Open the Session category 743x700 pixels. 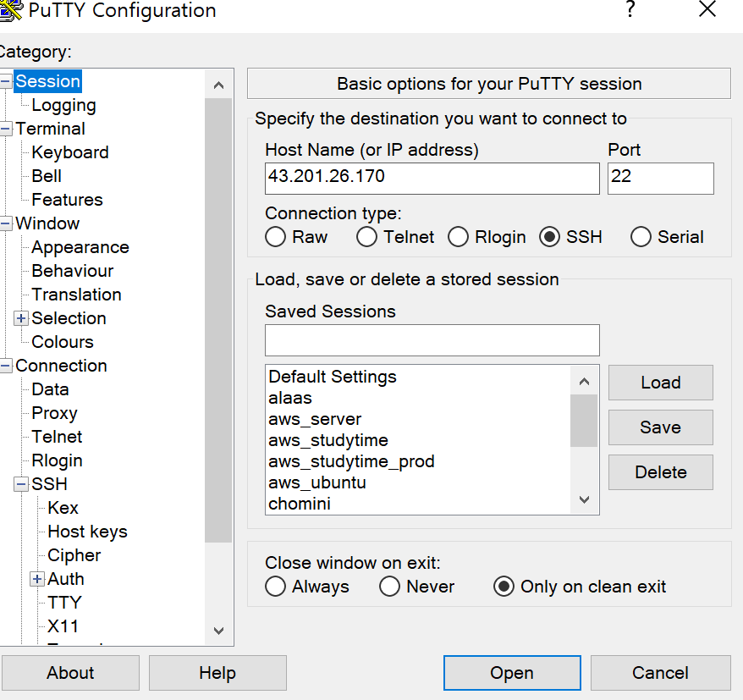[x=48, y=81]
